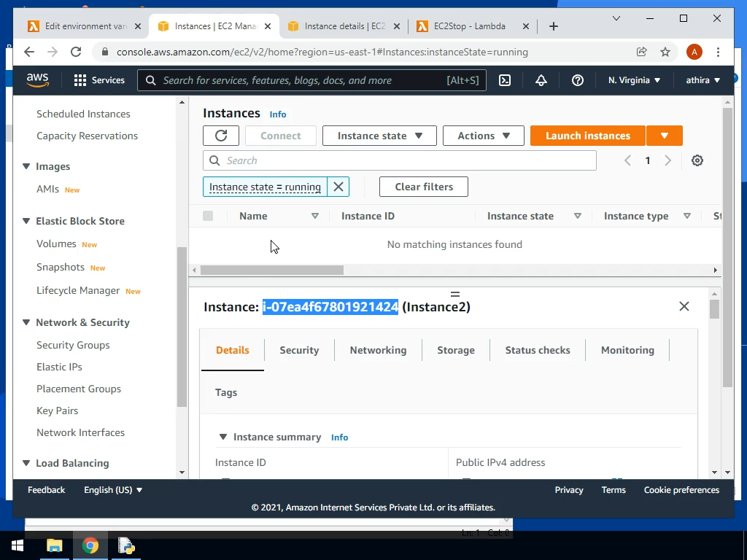Viewport: 747px width, 560px height.
Task: Open the Feedback link
Action: pos(46,489)
